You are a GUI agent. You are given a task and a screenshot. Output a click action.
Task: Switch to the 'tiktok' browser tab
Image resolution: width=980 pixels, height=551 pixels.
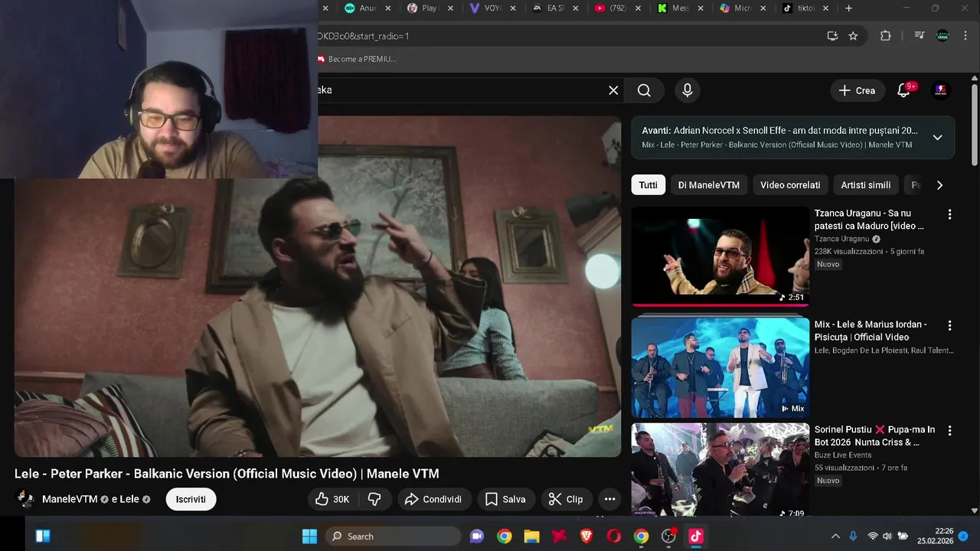(797, 8)
